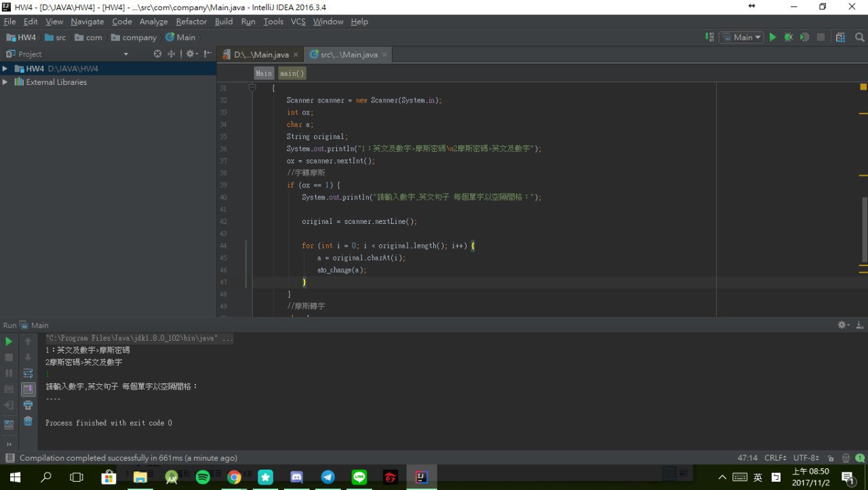
Task: Collapse all nodes in the Project panel
Action: (x=172, y=54)
